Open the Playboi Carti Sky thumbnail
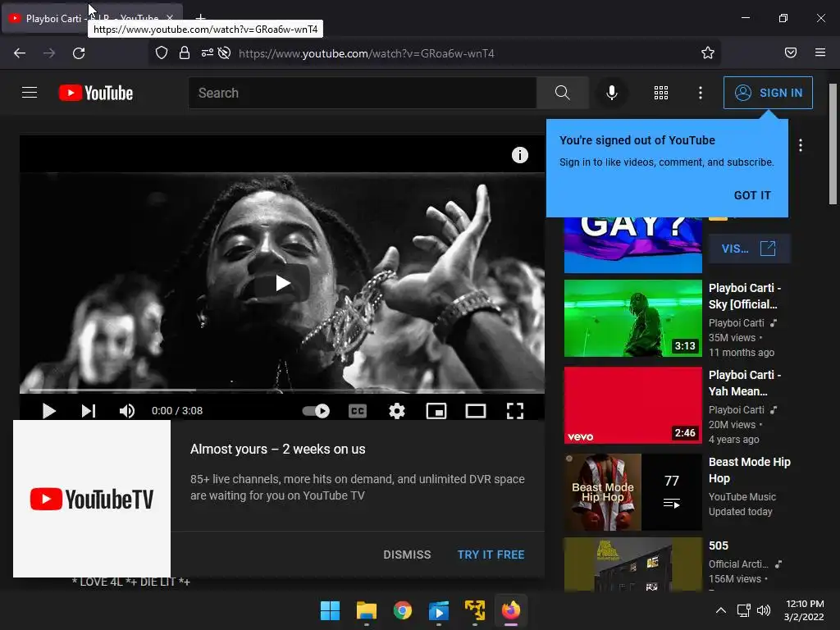Screen dimensions: 840x630 632,318
